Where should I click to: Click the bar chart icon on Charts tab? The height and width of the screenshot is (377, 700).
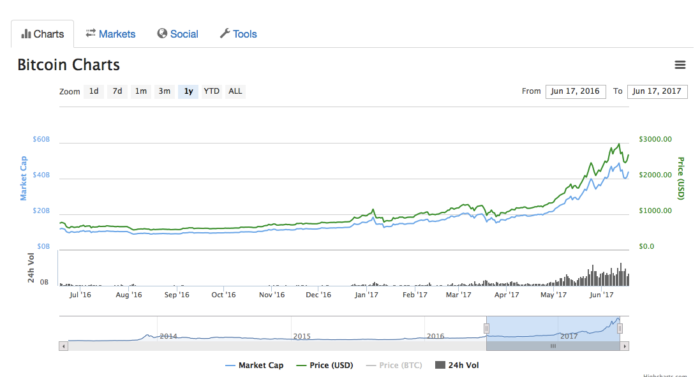26,34
